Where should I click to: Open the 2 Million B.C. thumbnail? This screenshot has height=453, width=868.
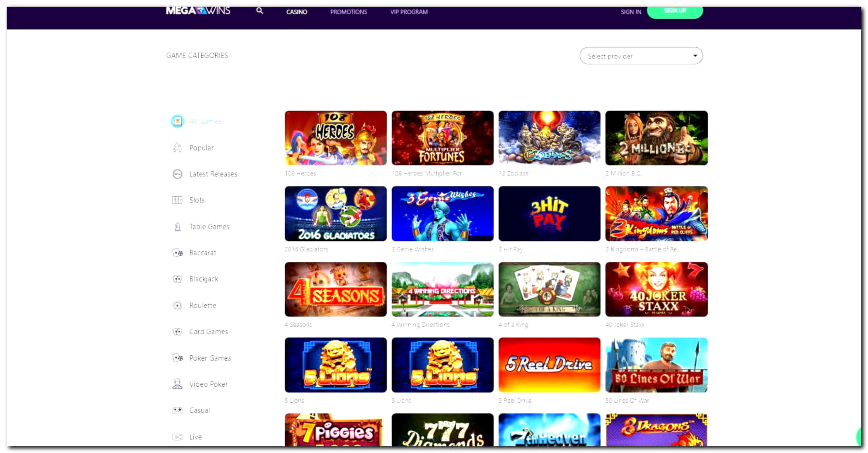click(x=657, y=138)
